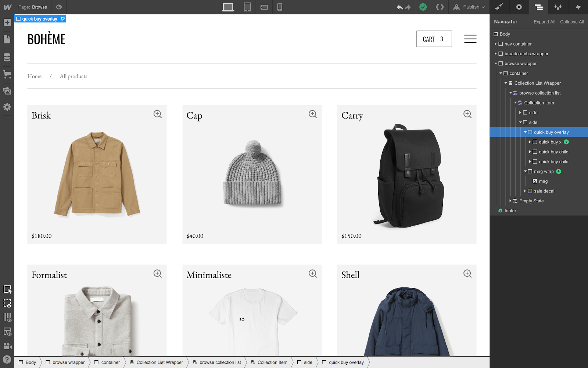This screenshot has width=588, height=368.
Task: Click the Carry backpack product image
Action: point(409,176)
